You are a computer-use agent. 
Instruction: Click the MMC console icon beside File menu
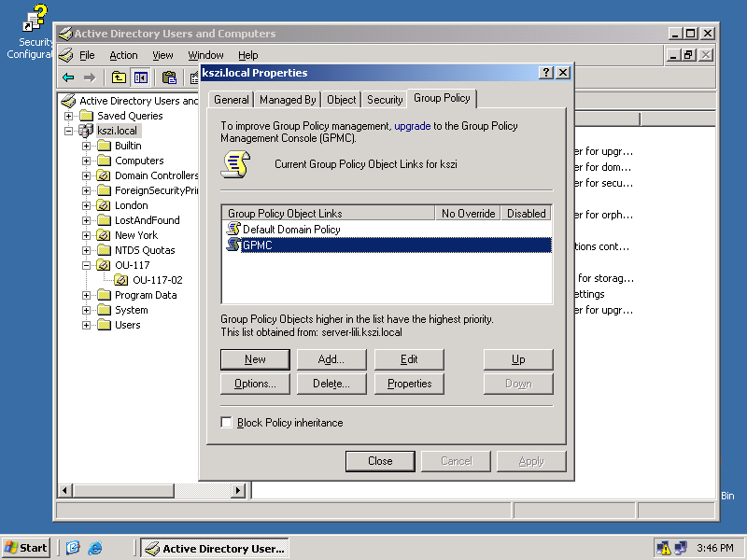66,55
